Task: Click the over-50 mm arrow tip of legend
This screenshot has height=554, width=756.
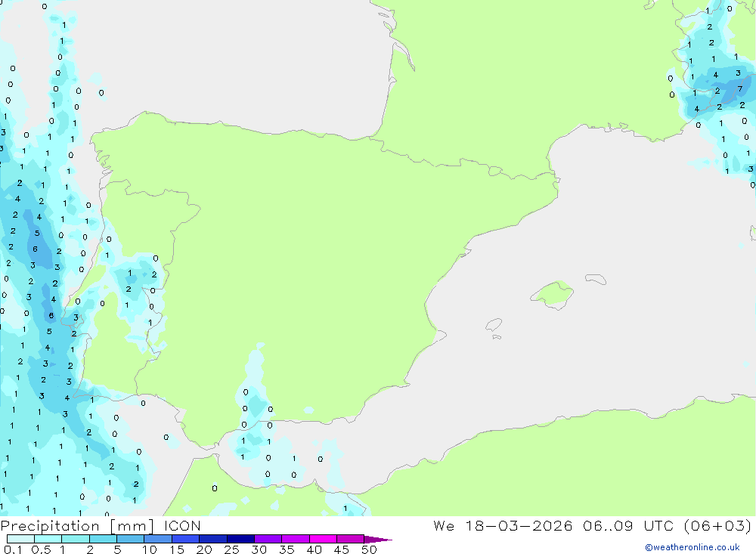Action: pos(378,540)
